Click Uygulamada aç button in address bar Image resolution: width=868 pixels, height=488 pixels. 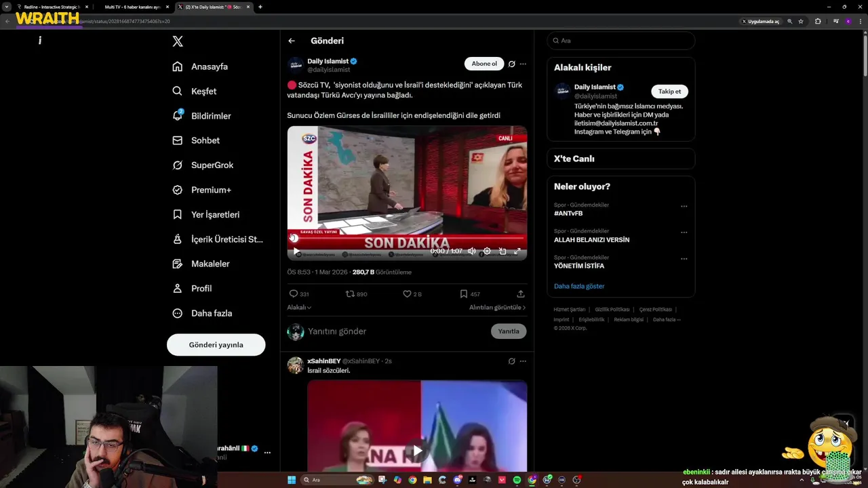[760, 22]
